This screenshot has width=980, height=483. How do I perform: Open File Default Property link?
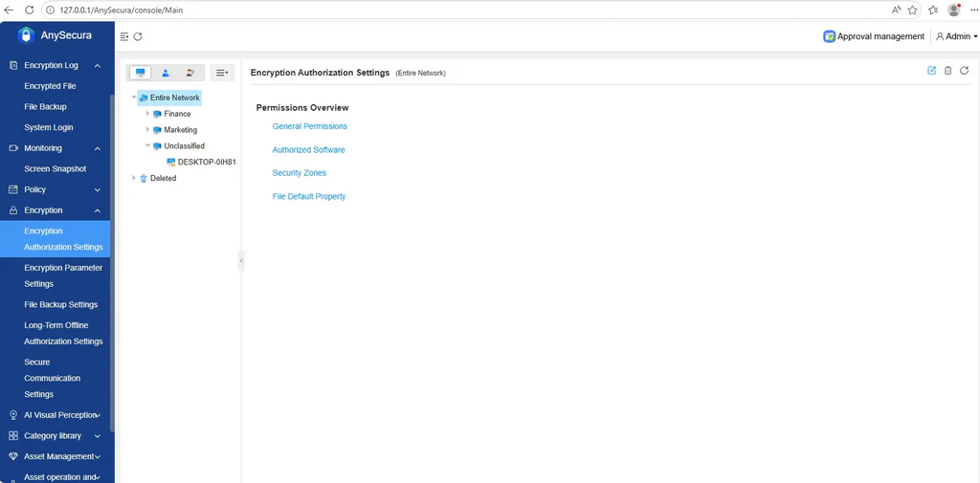click(309, 196)
